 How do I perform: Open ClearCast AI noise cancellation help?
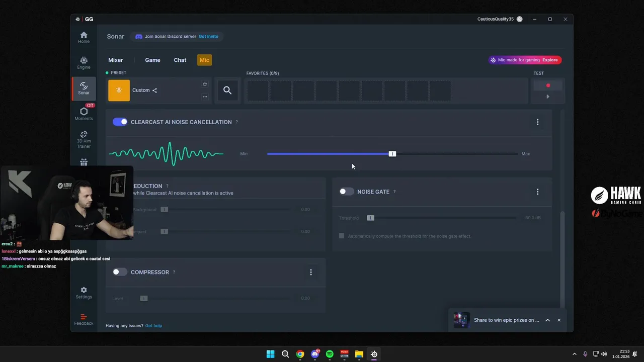(x=236, y=122)
